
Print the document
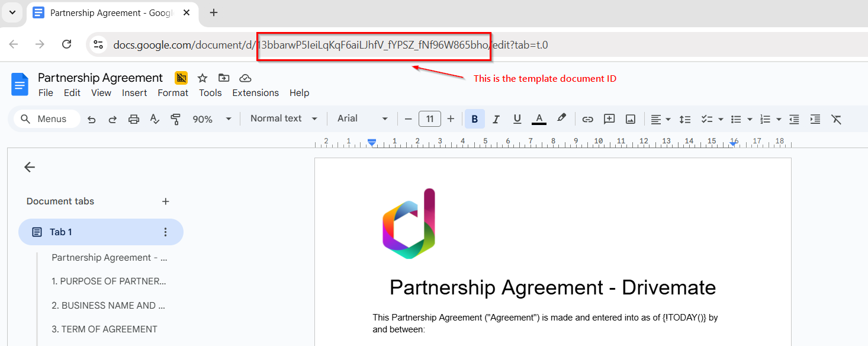click(133, 118)
